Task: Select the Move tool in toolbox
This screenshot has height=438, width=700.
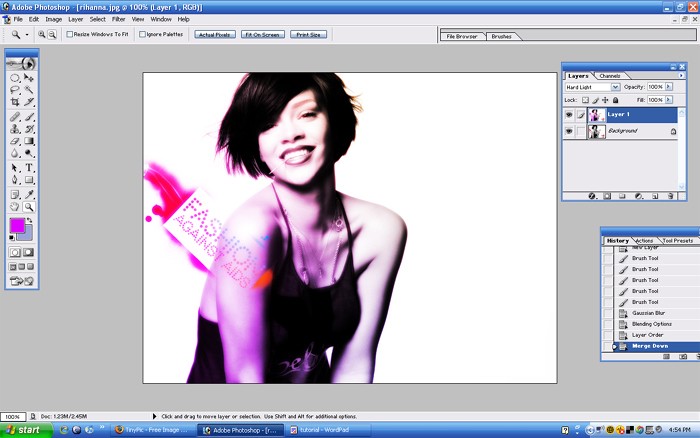Action: tap(29, 78)
